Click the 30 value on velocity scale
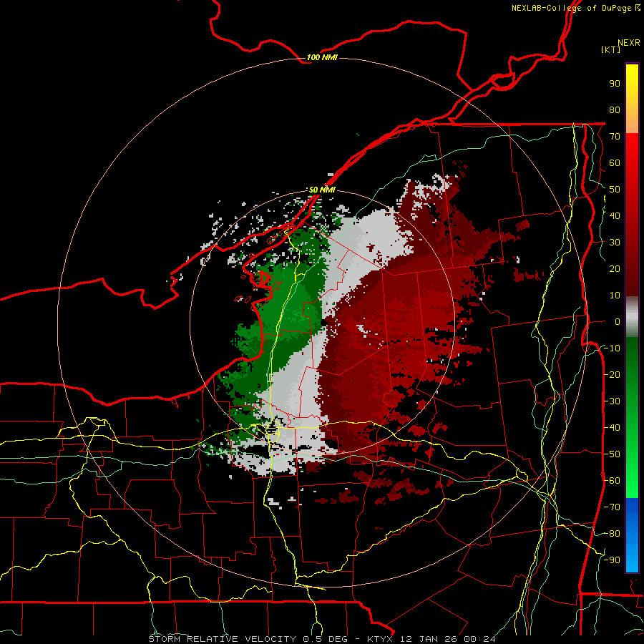This screenshot has width=644, height=644. pos(615,243)
